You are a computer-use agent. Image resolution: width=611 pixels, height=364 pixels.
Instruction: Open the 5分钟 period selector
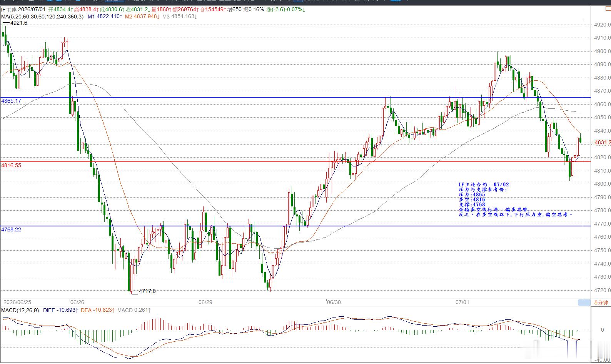(601, 303)
